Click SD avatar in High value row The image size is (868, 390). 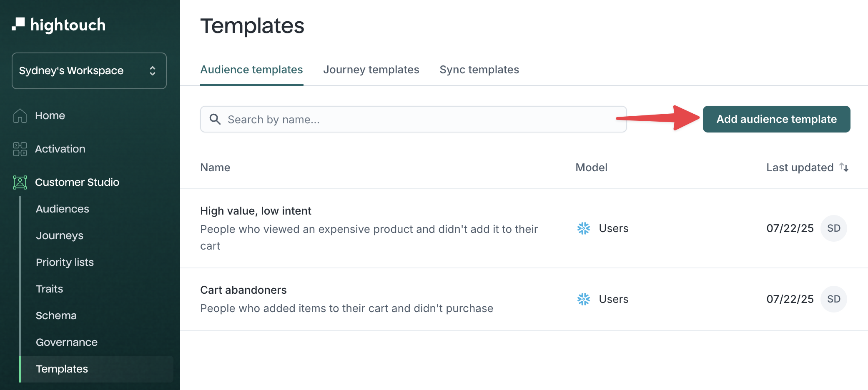coord(833,228)
